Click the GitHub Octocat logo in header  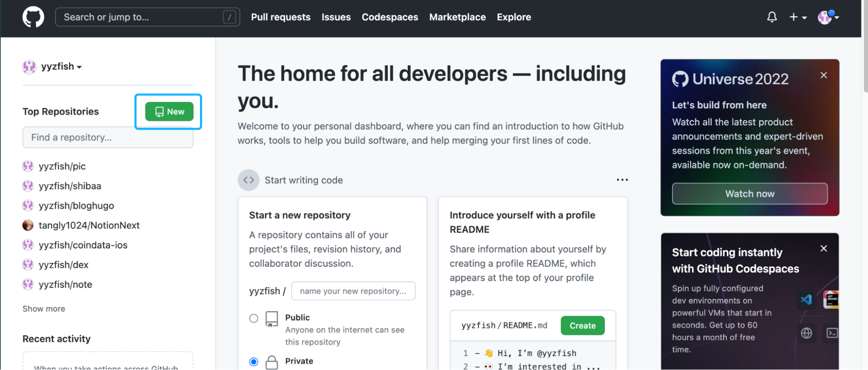pos(33,17)
